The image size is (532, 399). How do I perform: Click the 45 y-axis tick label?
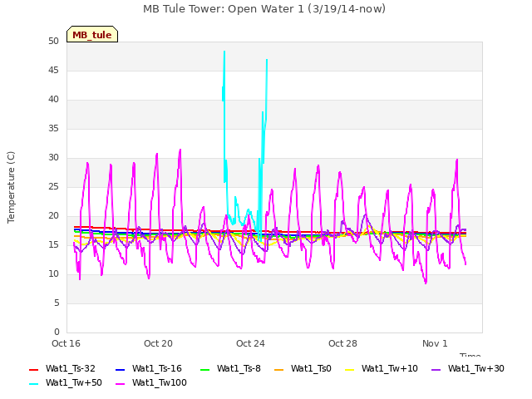point(53,71)
